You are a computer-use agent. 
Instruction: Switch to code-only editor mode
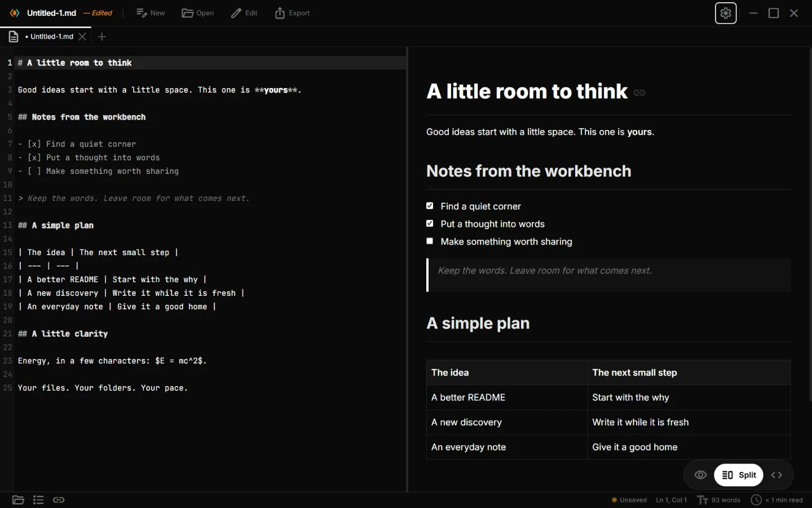pos(776,475)
